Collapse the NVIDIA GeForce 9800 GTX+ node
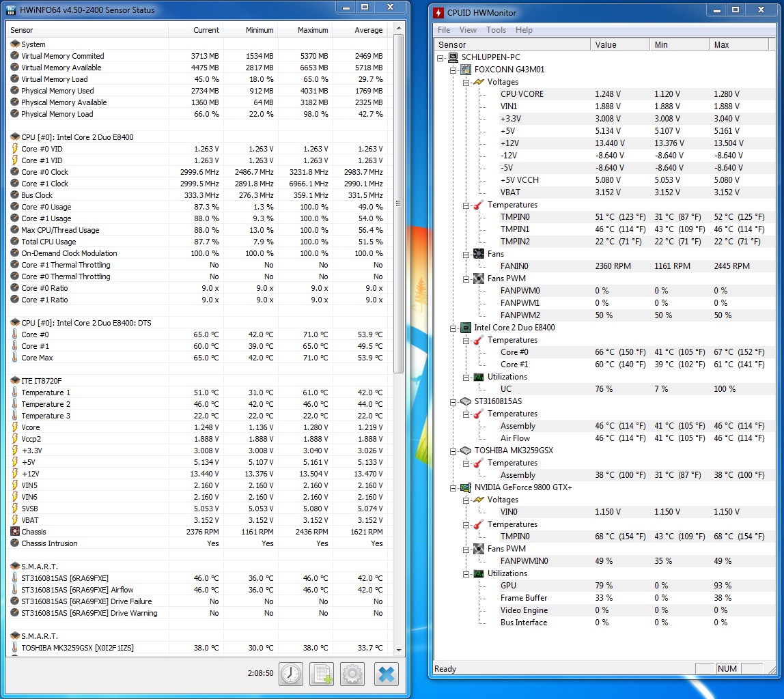Screen dimensions: 784x699 pyautogui.click(x=453, y=487)
